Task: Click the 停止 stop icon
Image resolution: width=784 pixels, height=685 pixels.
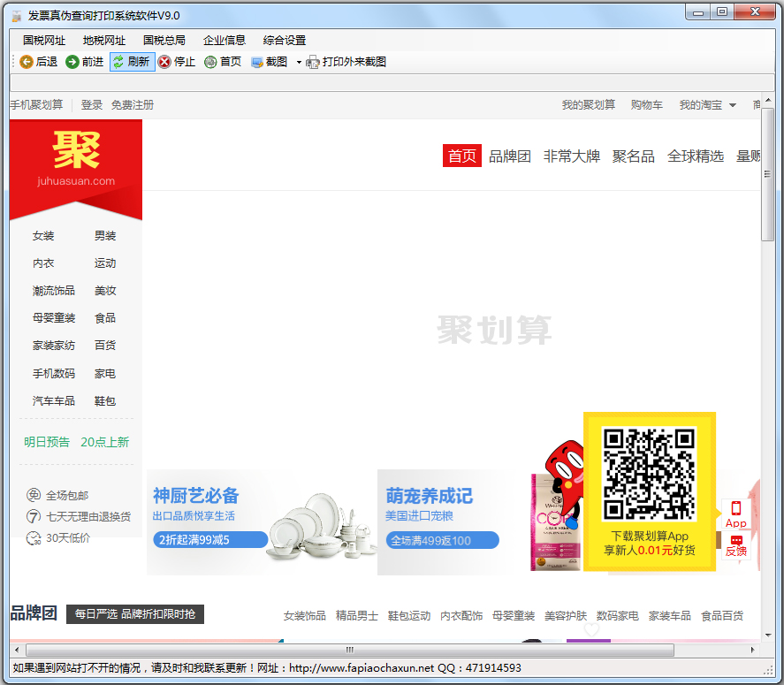Action: click(164, 62)
